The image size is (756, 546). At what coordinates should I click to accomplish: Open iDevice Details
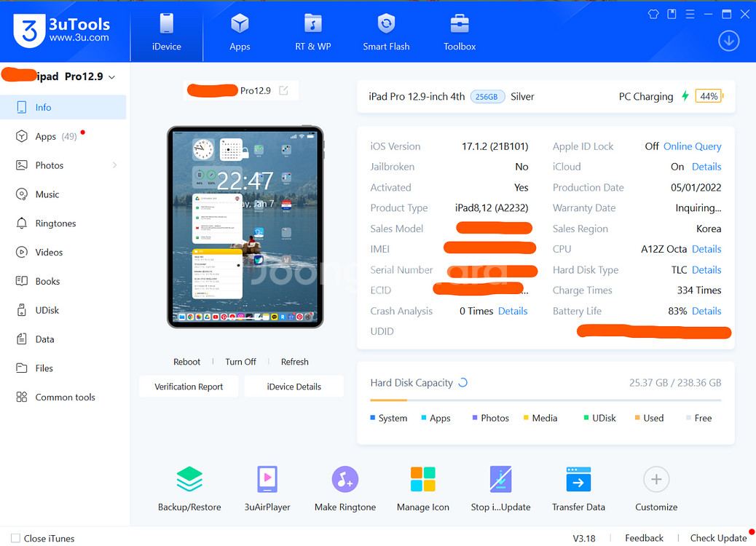[294, 387]
